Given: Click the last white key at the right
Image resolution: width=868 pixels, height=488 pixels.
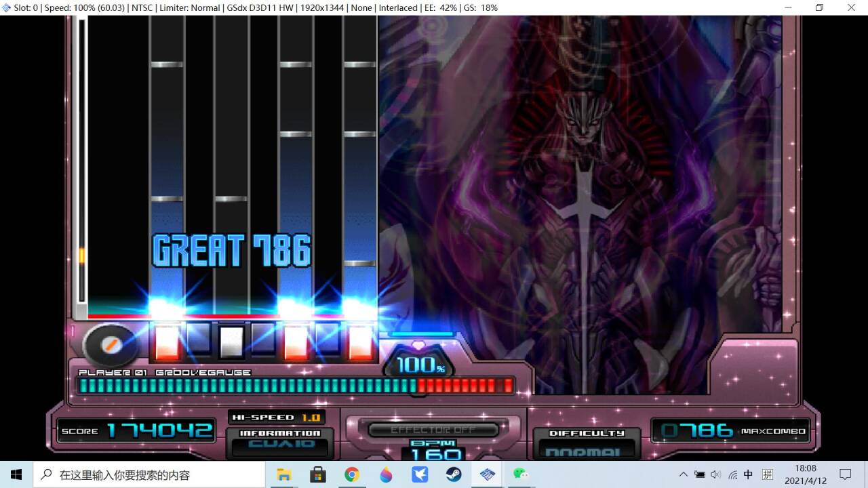Looking at the screenshot, I should click(x=360, y=342).
